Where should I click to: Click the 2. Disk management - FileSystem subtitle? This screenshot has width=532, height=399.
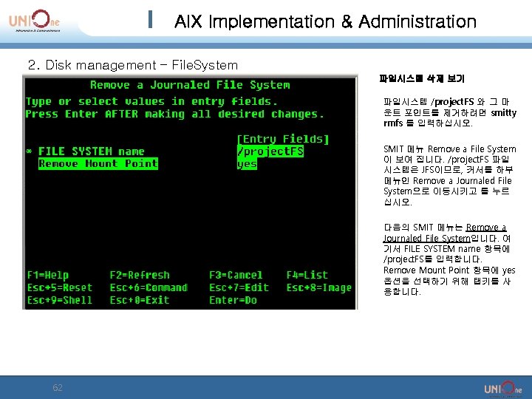(x=133, y=65)
